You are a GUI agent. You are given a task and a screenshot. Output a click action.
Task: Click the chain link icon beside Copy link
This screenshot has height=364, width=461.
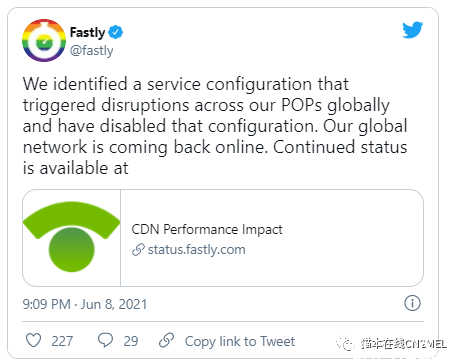tap(166, 340)
